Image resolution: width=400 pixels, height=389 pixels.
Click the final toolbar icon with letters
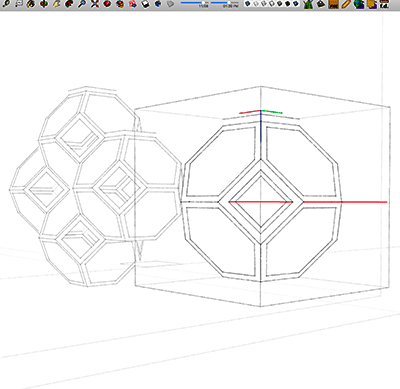pyautogui.click(x=384, y=4)
